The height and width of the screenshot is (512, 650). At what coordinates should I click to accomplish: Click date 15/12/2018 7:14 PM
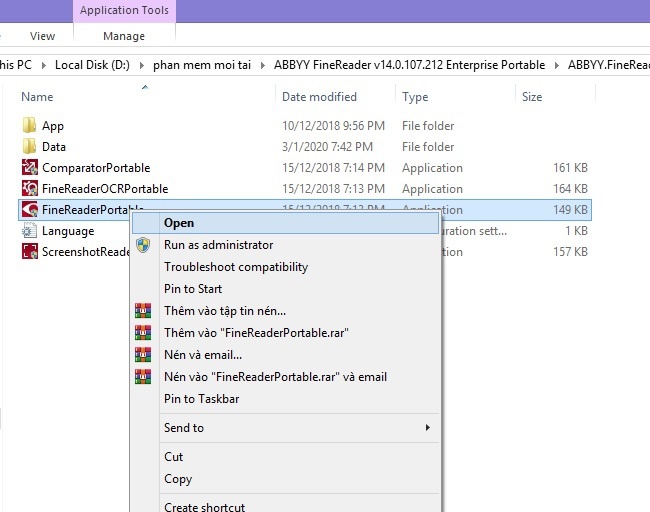coord(333,168)
